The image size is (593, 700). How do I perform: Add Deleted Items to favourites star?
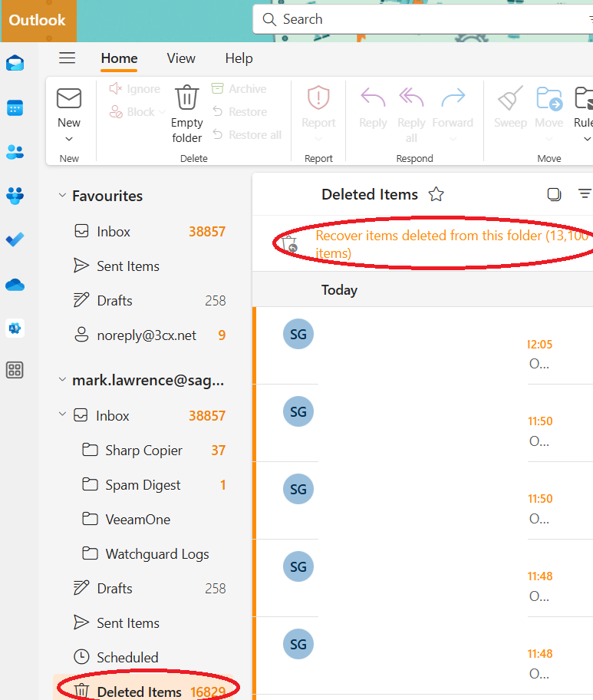pyautogui.click(x=436, y=194)
